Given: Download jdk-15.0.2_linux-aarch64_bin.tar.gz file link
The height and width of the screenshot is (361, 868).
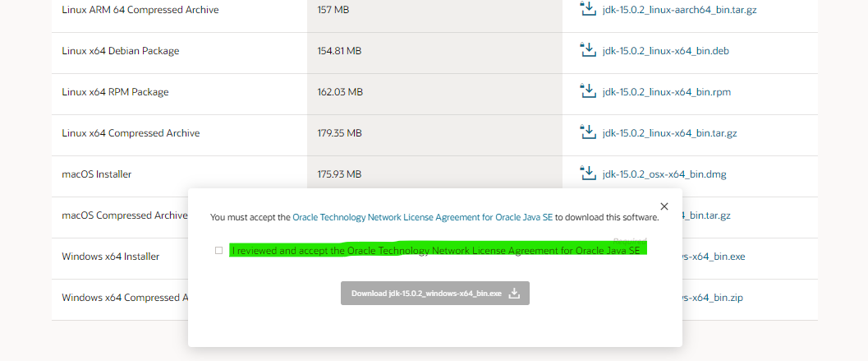Looking at the screenshot, I should (680, 10).
